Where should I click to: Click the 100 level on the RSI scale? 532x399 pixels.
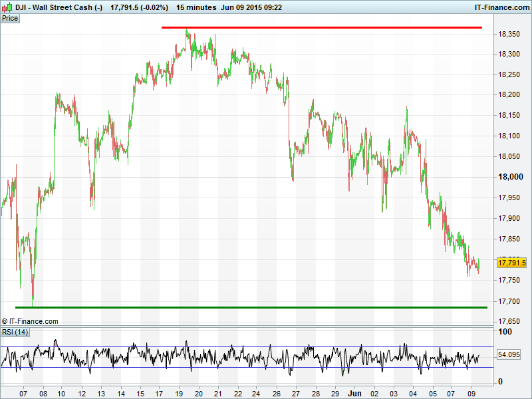tap(505, 332)
